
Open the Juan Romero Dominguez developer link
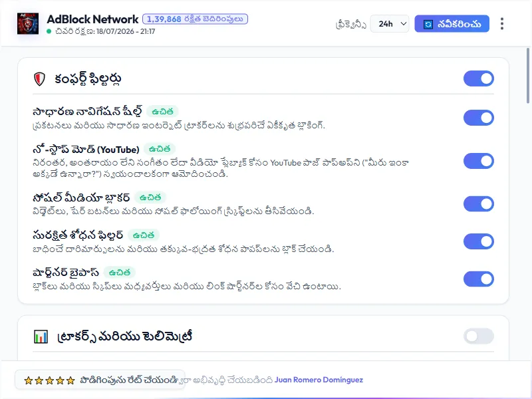pyautogui.click(x=319, y=380)
